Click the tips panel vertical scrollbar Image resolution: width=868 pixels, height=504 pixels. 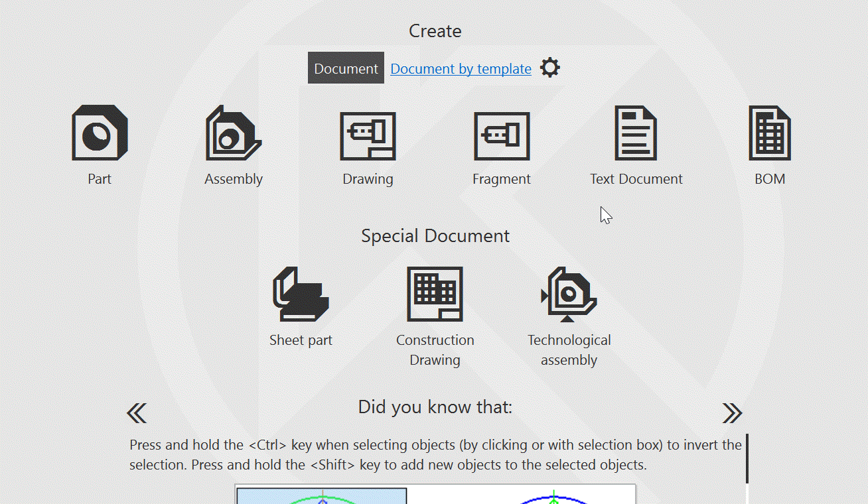coord(747,459)
